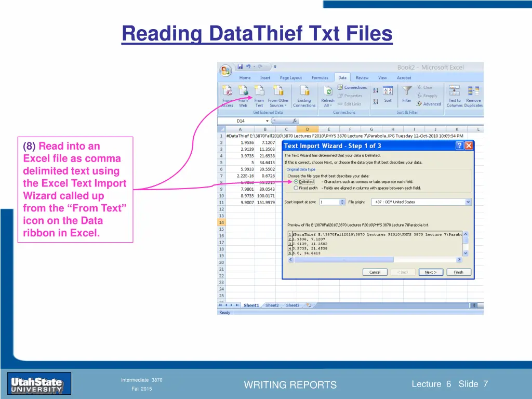Click the preview horizontal scrollbar thumb

click(x=344, y=260)
